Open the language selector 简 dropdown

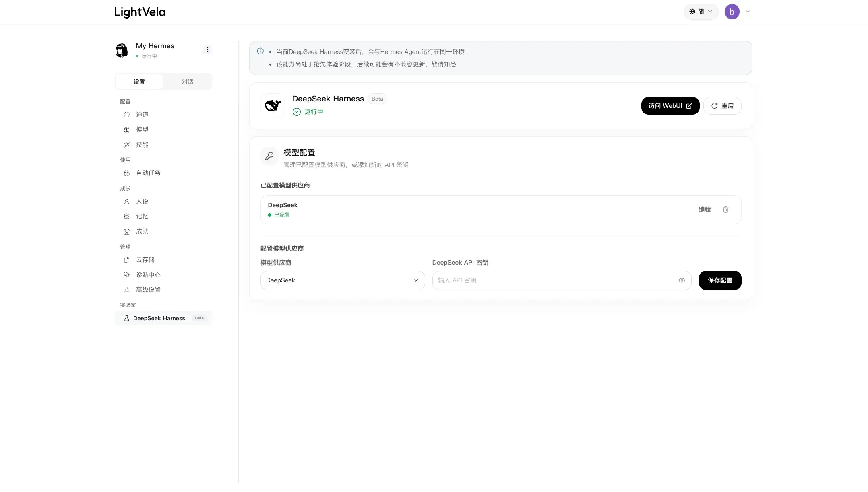(701, 12)
